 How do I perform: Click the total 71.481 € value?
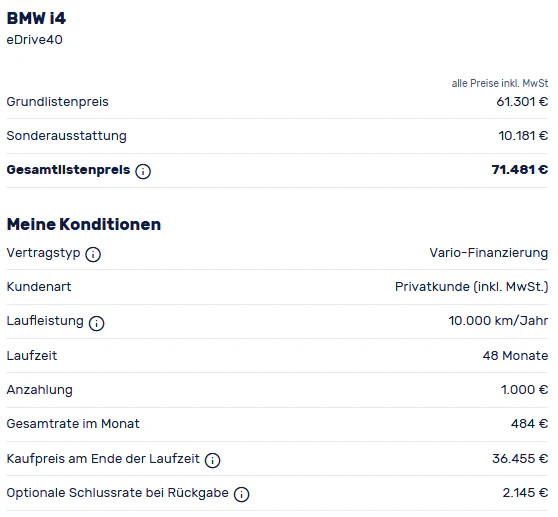click(520, 170)
